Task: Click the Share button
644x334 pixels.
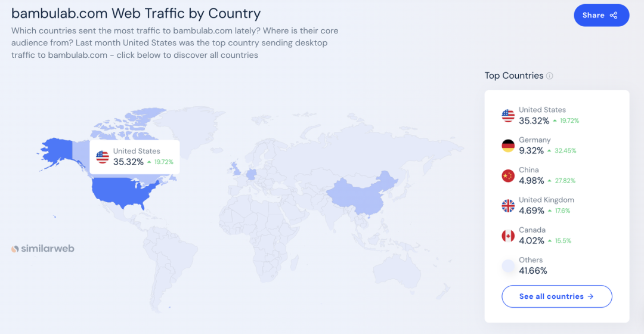Action: 601,15
